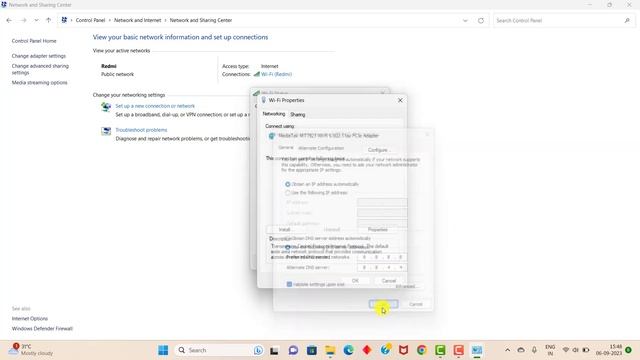640x360 pixels.
Task: Click the taskbar Search box
Action: click(x=220, y=350)
